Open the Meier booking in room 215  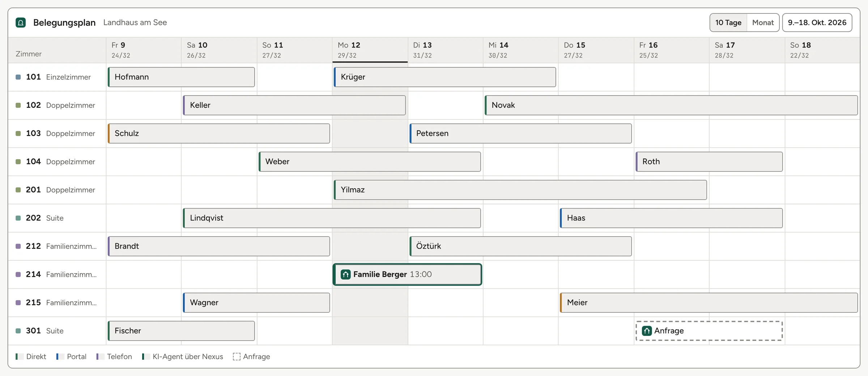(x=709, y=303)
